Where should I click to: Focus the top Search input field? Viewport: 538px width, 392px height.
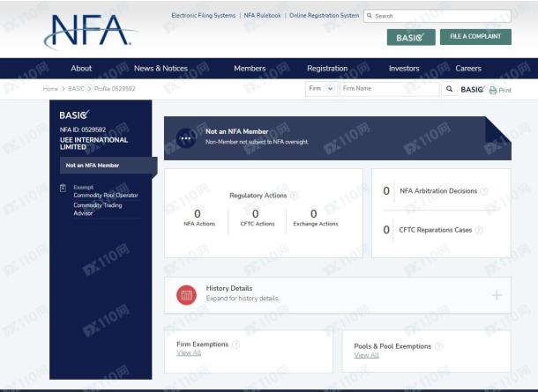pos(437,16)
